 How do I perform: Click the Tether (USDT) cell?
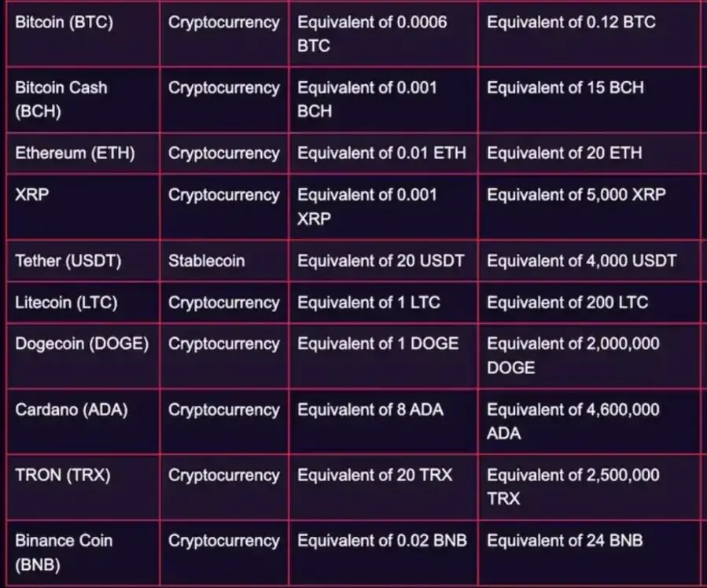point(83,261)
